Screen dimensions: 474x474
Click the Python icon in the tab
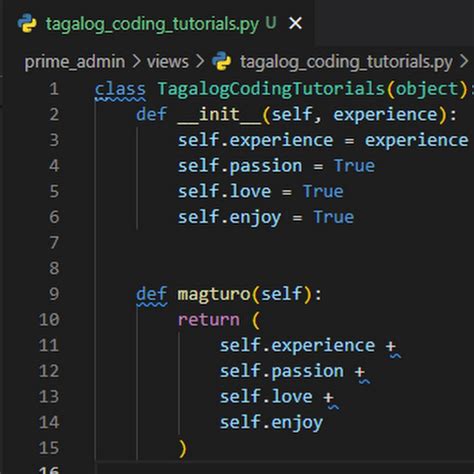coord(27,23)
